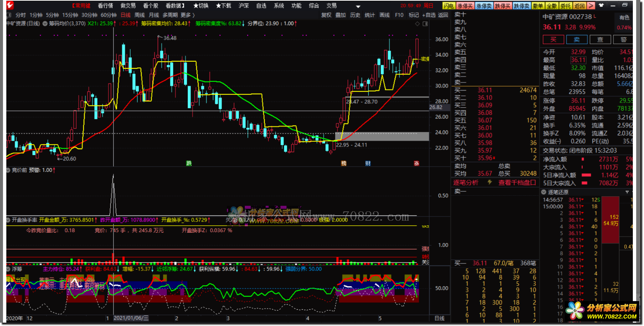Open the 逐笔分析 link

tap(466, 182)
